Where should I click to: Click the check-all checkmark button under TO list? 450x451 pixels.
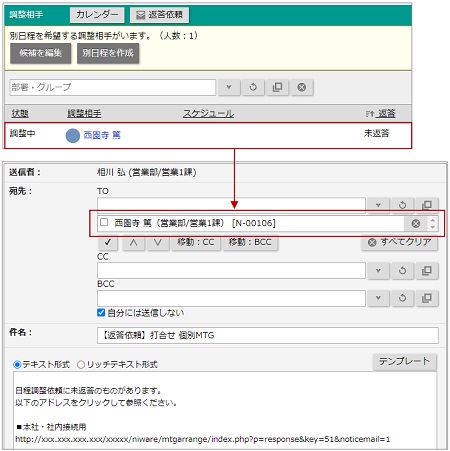[x=108, y=242]
